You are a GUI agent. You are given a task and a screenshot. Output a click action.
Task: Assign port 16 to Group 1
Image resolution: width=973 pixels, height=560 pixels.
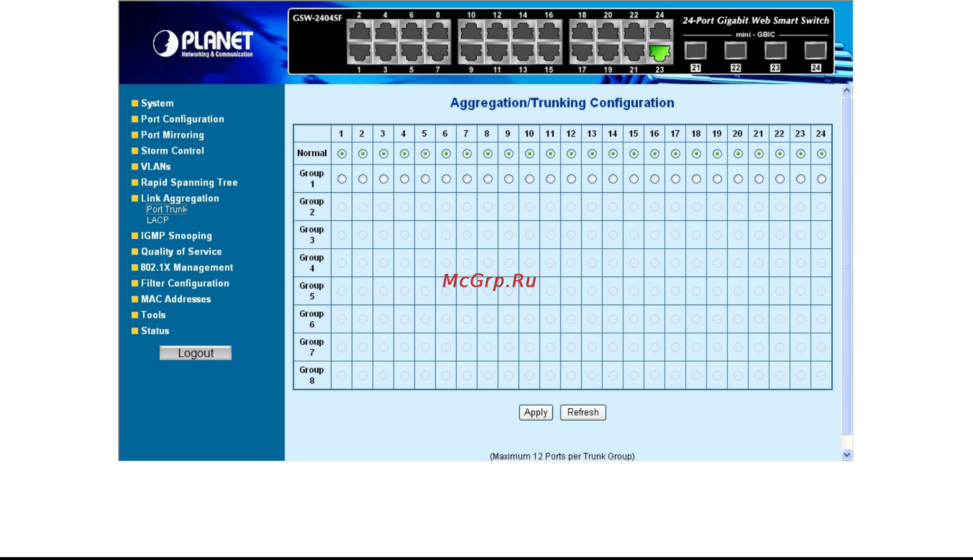tap(655, 179)
